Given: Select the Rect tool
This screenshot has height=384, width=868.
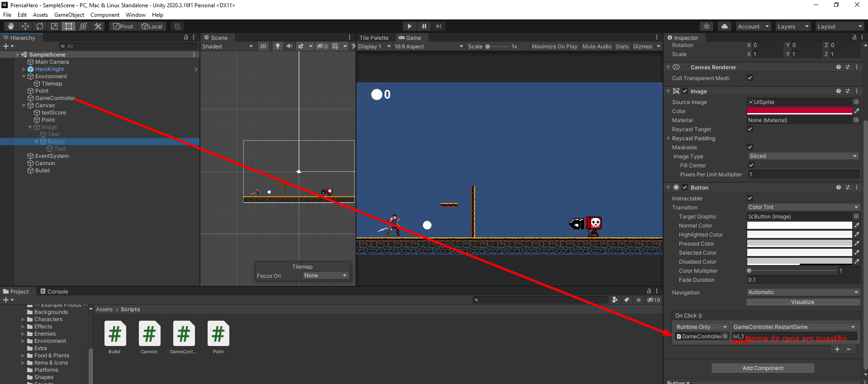Looking at the screenshot, I should point(69,26).
